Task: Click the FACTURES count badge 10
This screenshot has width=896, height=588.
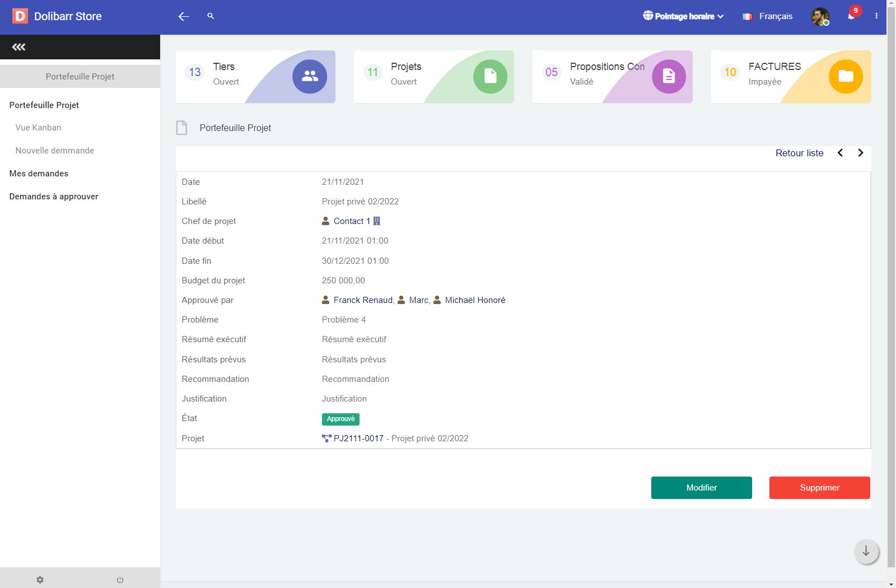Action: 730,72
